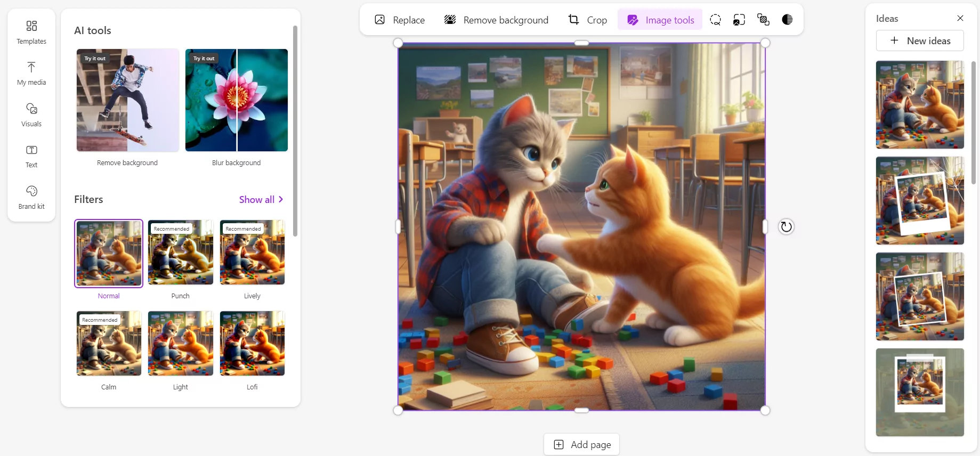
Task: Select the Text tool in sidebar
Action: pos(31,156)
